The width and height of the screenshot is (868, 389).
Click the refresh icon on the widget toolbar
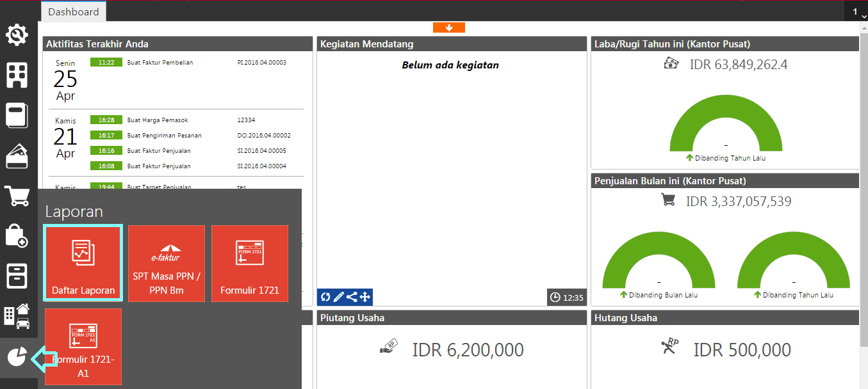(x=325, y=296)
